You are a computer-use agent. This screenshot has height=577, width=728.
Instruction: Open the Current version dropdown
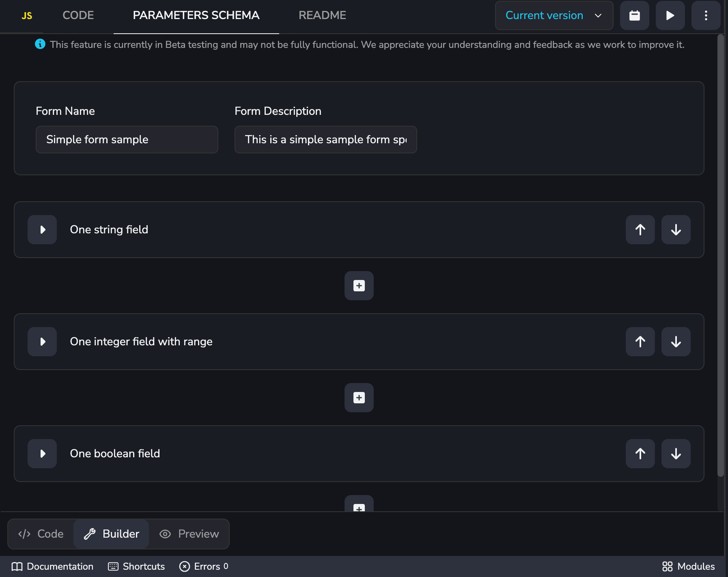pyautogui.click(x=554, y=15)
